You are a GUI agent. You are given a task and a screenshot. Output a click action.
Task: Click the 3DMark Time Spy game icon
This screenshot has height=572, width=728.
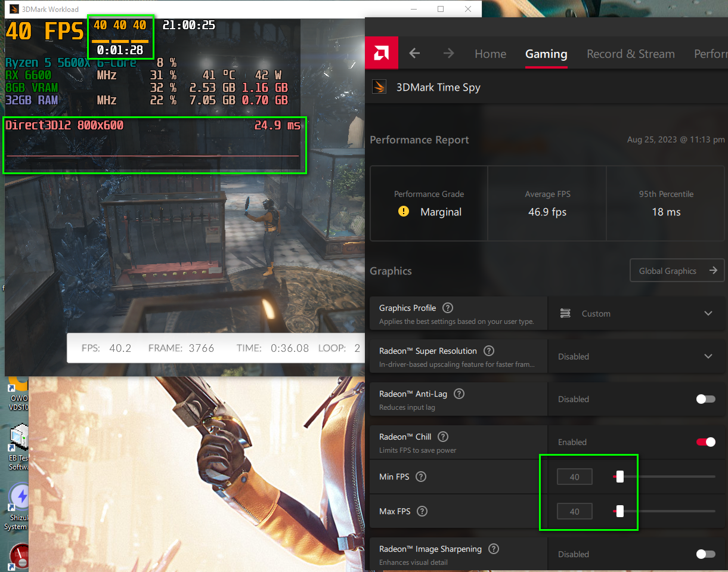pyautogui.click(x=379, y=87)
